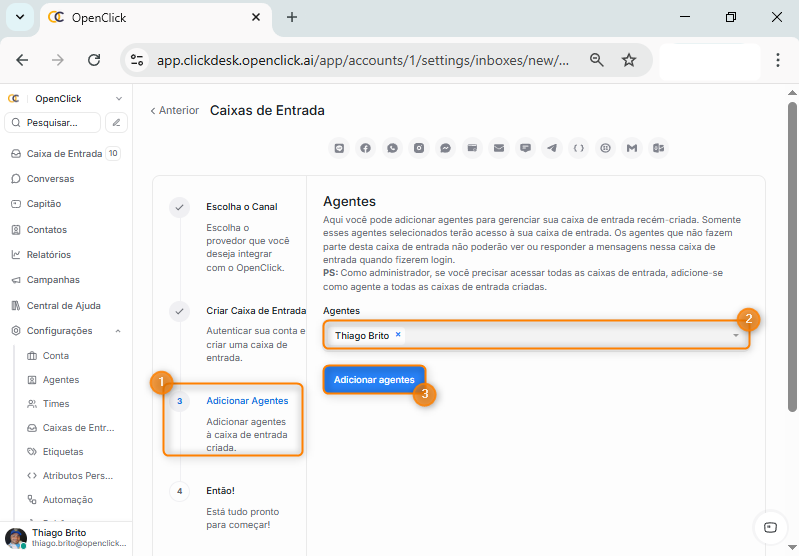Select the Facebook channel icon

pos(366,148)
